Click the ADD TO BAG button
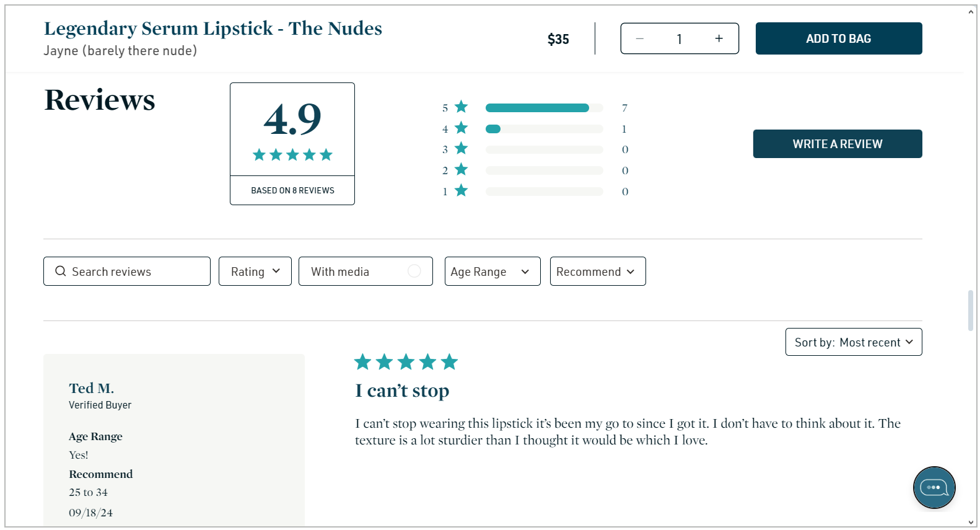 click(x=838, y=38)
